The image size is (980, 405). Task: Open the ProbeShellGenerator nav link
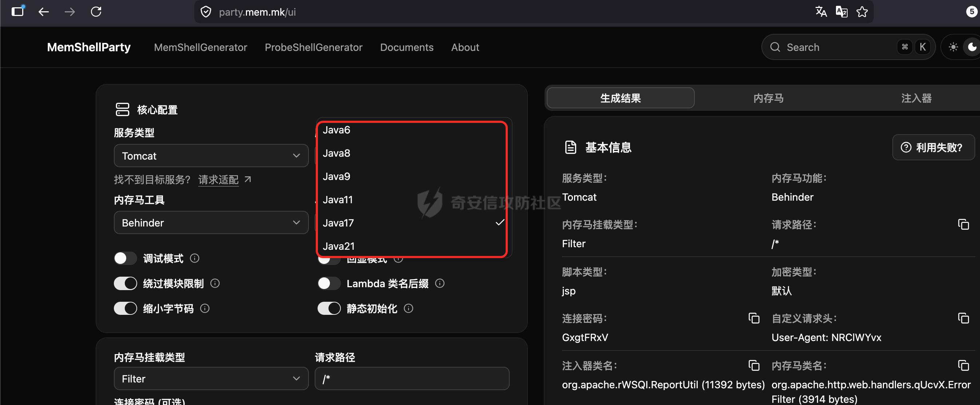coord(314,47)
